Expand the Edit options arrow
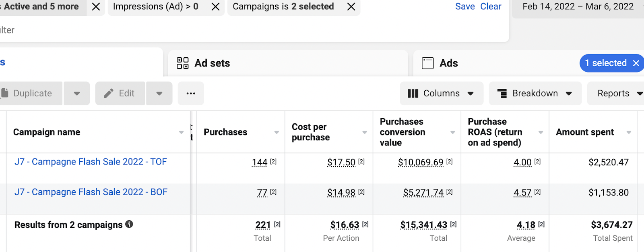Viewport: 644px width, 252px height. (159, 94)
